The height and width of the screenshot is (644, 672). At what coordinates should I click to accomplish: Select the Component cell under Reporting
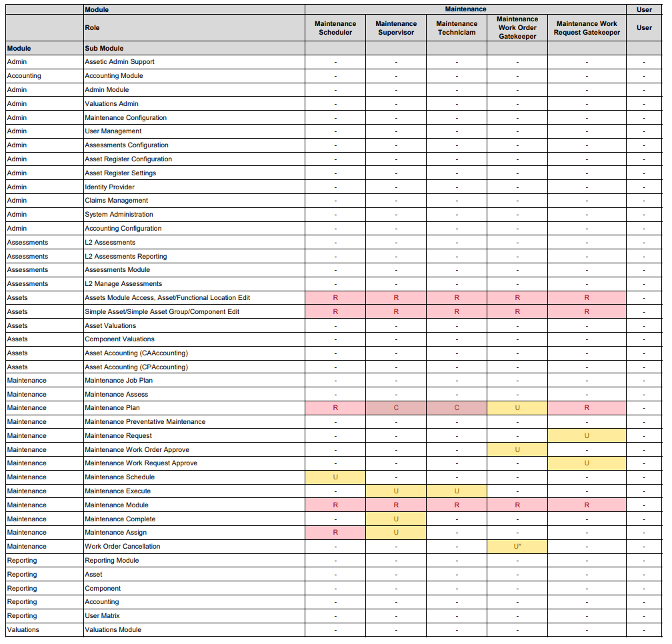(x=194, y=588)
